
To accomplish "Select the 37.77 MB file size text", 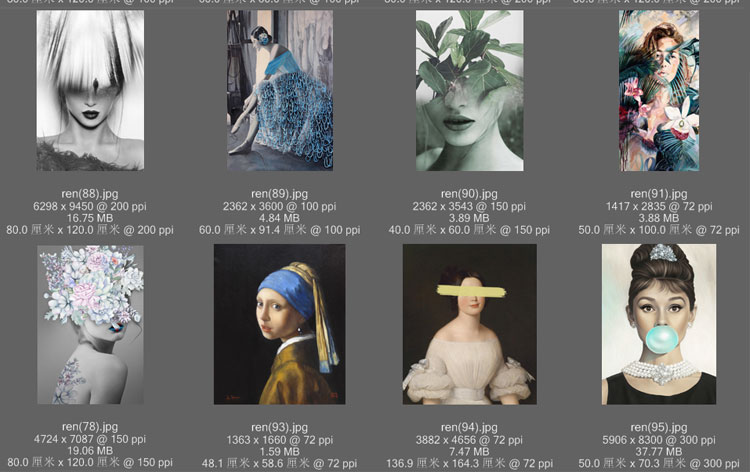I will pyautogui.click(x=658, y=451).
